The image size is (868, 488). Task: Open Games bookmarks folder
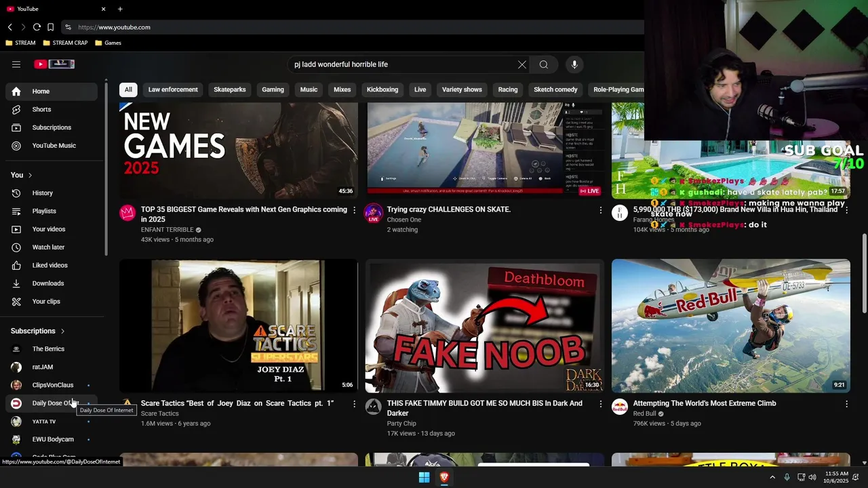click(108, 43)
